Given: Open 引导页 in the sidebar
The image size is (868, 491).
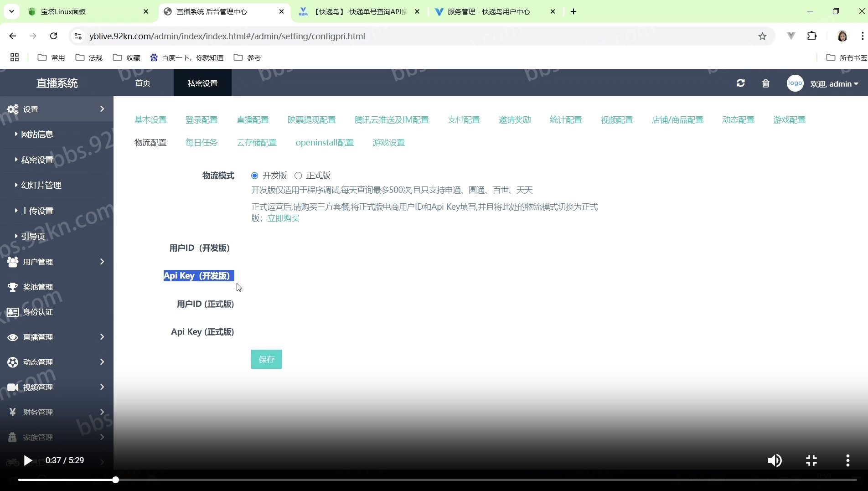Looking at the screenshot, I should tap(33, 236).
